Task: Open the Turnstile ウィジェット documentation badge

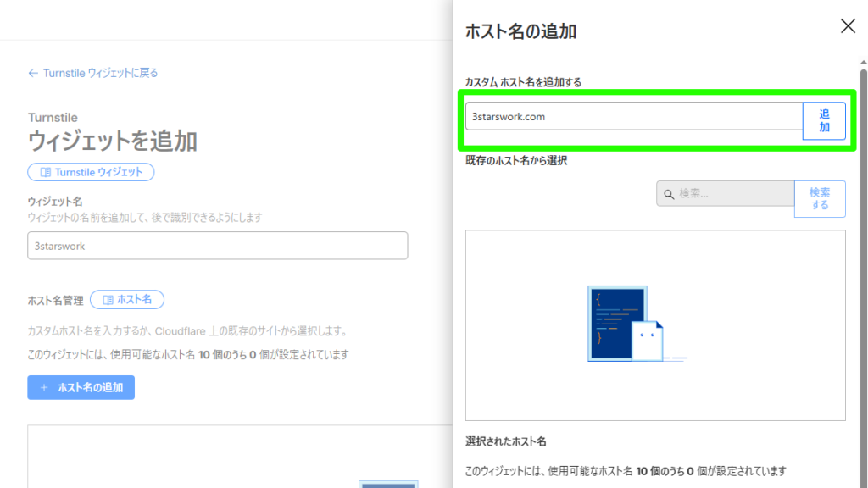Action: point(98,172)
